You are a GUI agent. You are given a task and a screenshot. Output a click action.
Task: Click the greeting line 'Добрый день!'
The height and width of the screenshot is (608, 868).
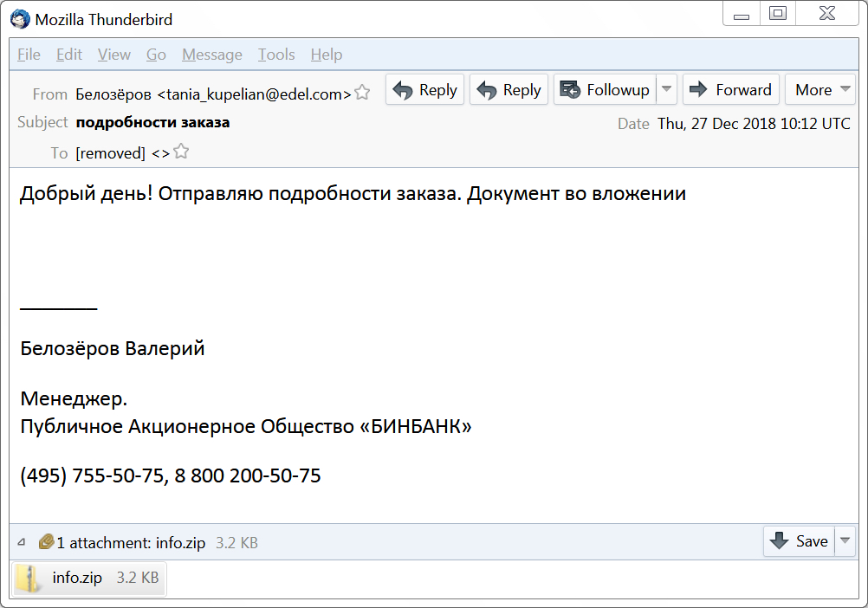tap(86, 194)
